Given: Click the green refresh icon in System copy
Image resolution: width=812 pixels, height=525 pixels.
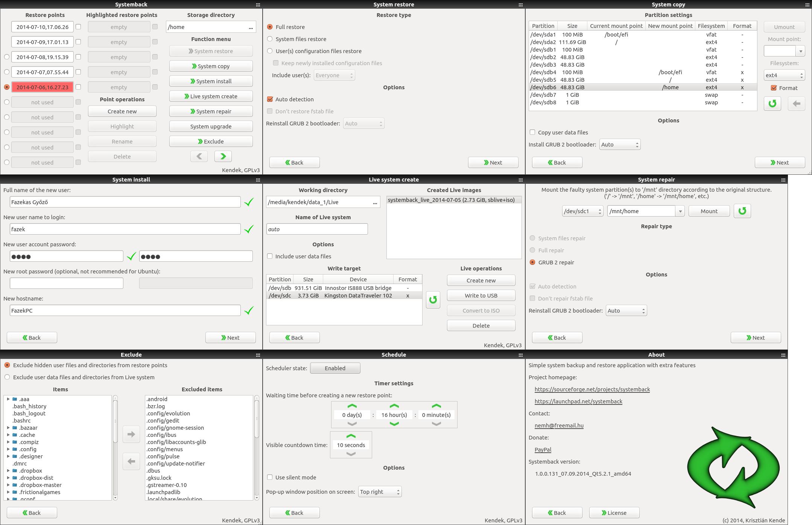Looking at the screenshot, I should point(772,104).
